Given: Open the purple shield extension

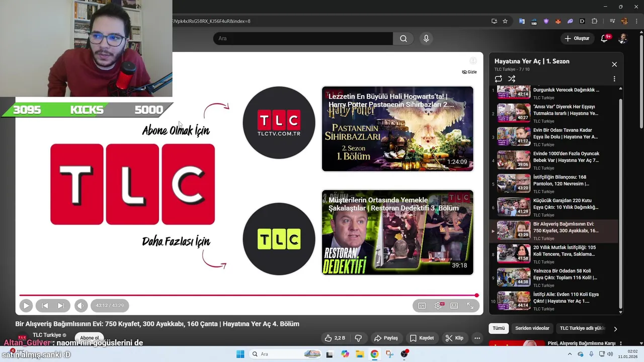Looking at the screenshot, I should pos(546,21).
